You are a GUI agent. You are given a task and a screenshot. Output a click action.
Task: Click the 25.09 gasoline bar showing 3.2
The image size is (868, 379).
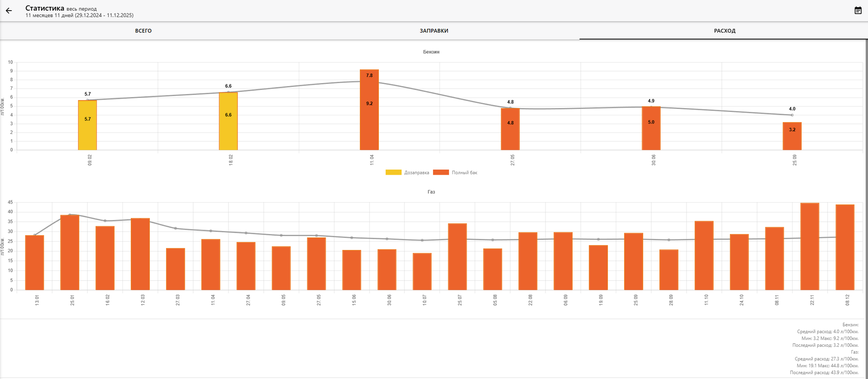tap(792, 137)
